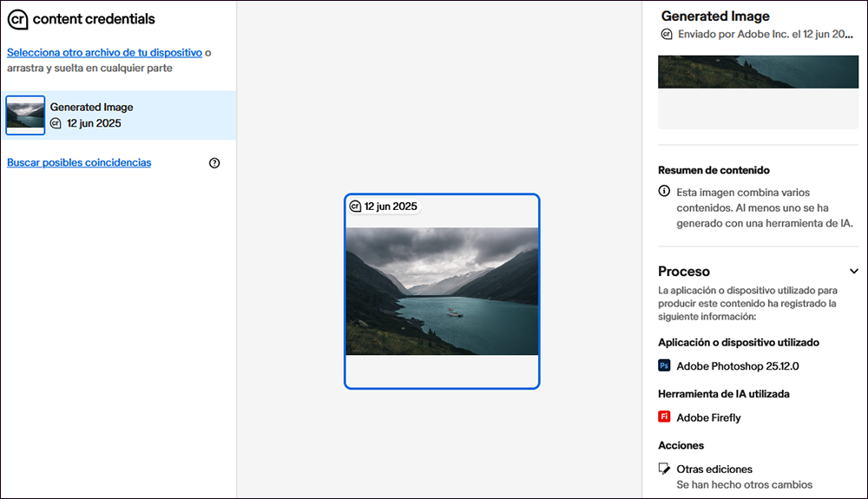The height and width of the screenshot is (499, 868).
Task: Click '12 jun 2025' date in sidebar item
Action: pyautogui.click(x=94, y=123)
